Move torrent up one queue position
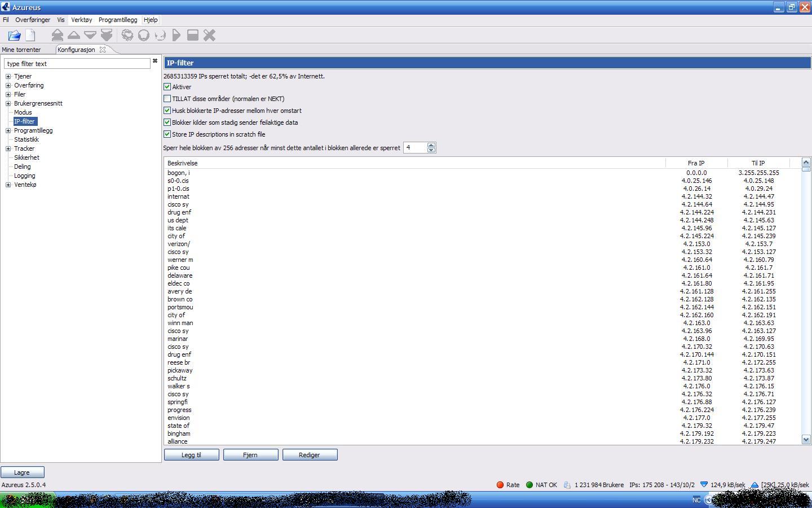The height and width of the screenshot is (508, 812). pos(74,35)
